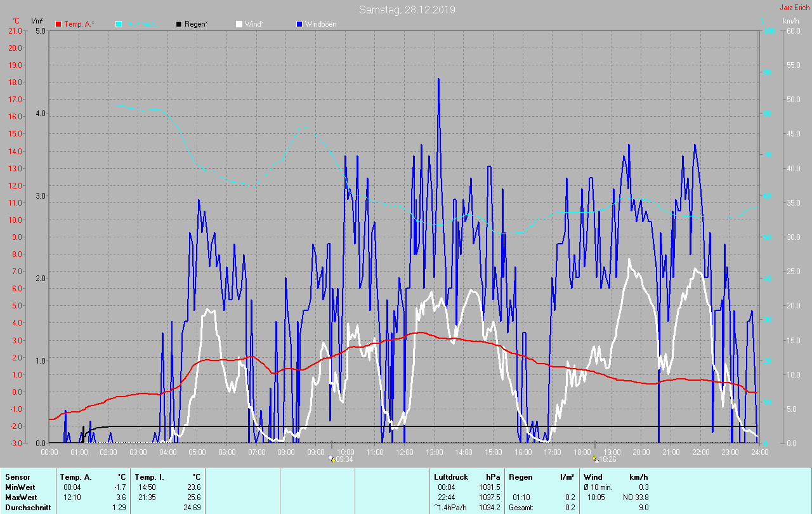Click the '12:10' max temperature time

tap(72, 497)
